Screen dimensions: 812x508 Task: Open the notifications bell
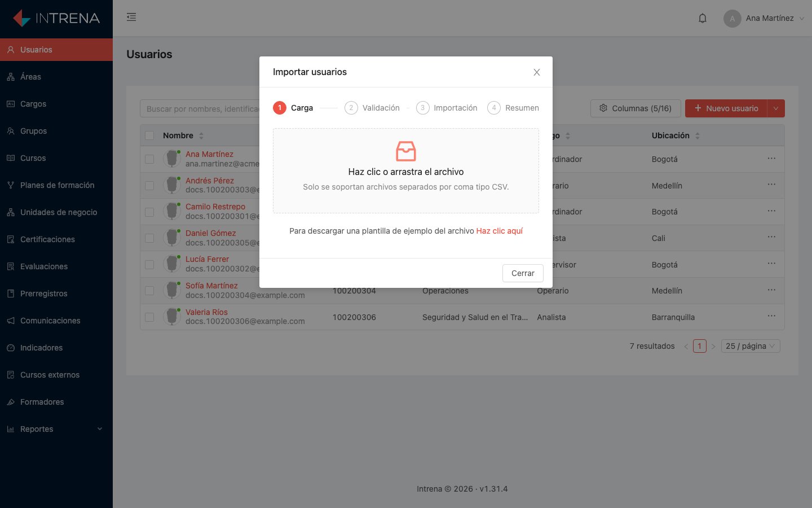click(x=703, y=18)
